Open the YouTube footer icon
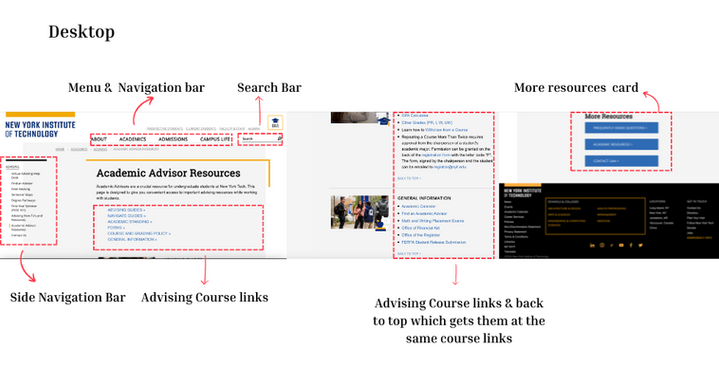 (621, 245)
